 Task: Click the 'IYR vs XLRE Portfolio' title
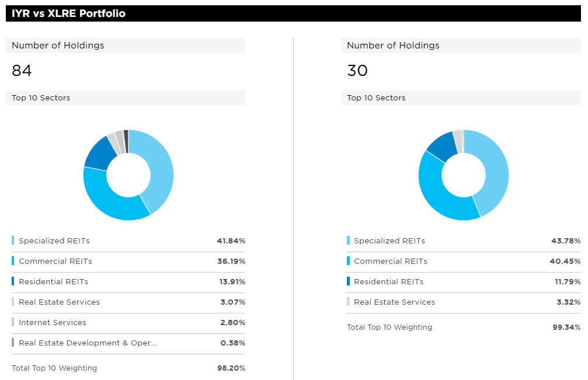pyautogui.click(x=69, y=13)
